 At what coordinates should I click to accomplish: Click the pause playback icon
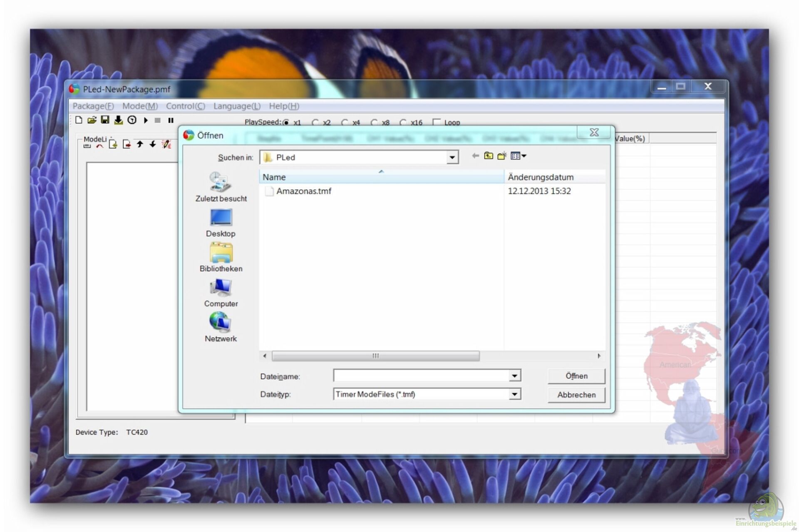tap(171, 120)
